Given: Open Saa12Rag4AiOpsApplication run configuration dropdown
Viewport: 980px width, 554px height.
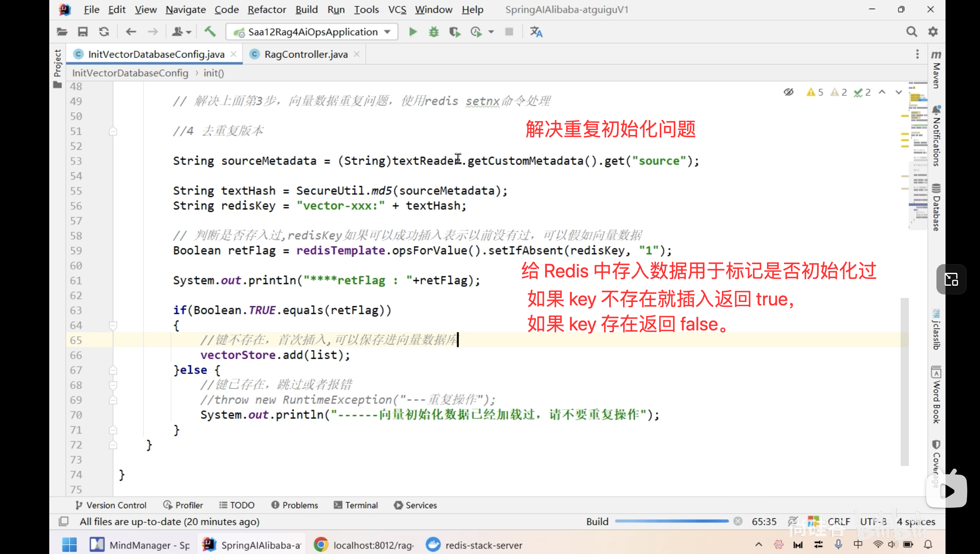Looking at the screenshot, I should point(312,32).
